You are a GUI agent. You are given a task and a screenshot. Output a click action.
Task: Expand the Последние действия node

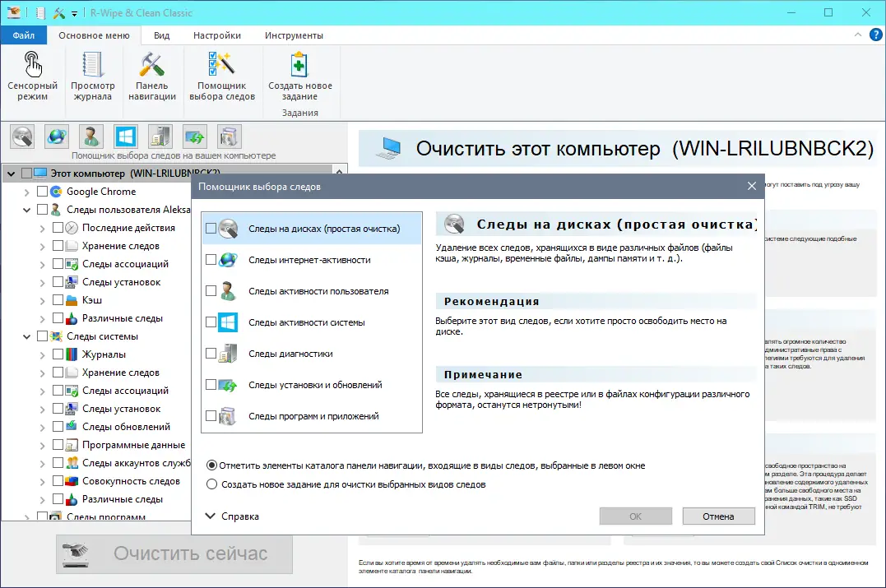43,228
